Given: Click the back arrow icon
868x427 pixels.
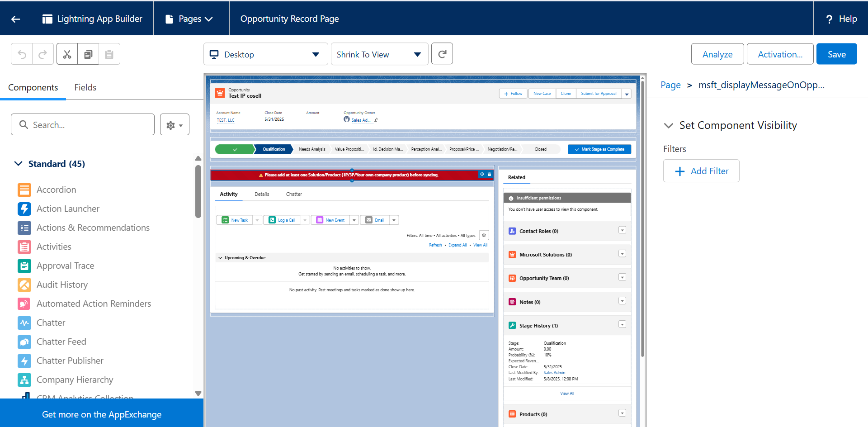Looking at the screenshot, I should 15,19.
